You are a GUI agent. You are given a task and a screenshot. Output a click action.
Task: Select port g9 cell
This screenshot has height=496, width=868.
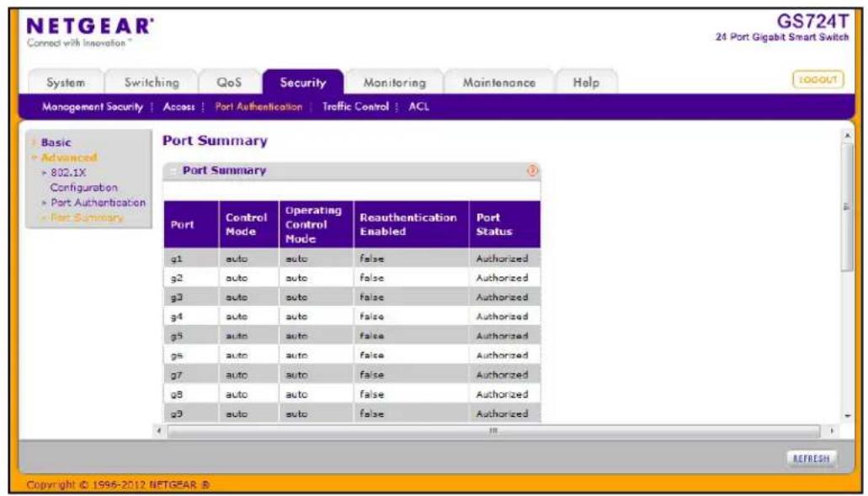tap(191, 413)
